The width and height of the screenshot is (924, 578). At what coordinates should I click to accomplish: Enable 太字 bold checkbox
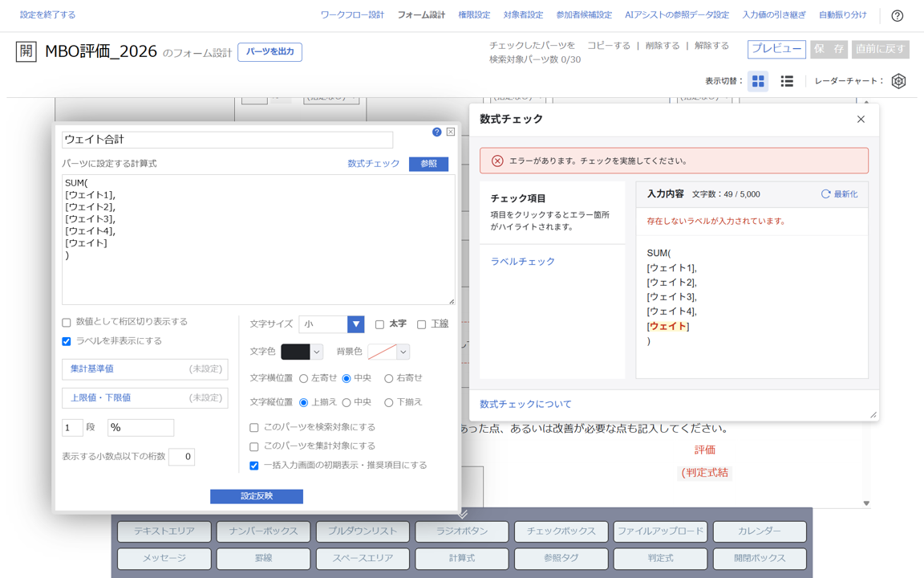380,324
